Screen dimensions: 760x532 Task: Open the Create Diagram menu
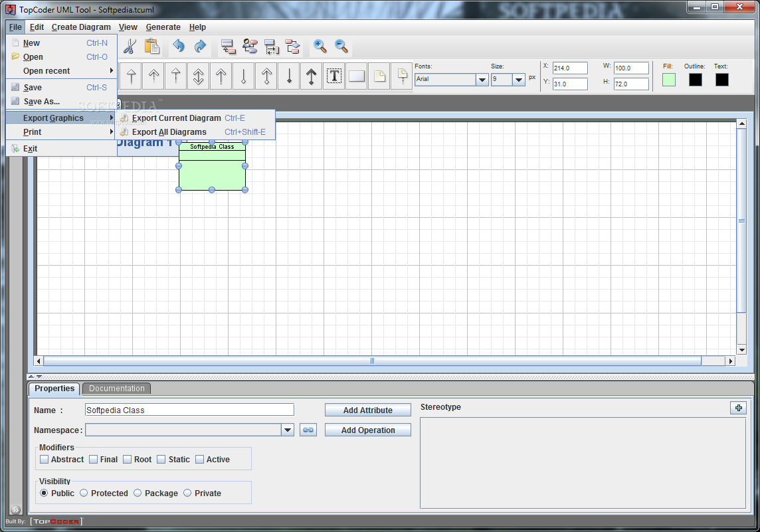pyautogui.click(x=82, y=27)
